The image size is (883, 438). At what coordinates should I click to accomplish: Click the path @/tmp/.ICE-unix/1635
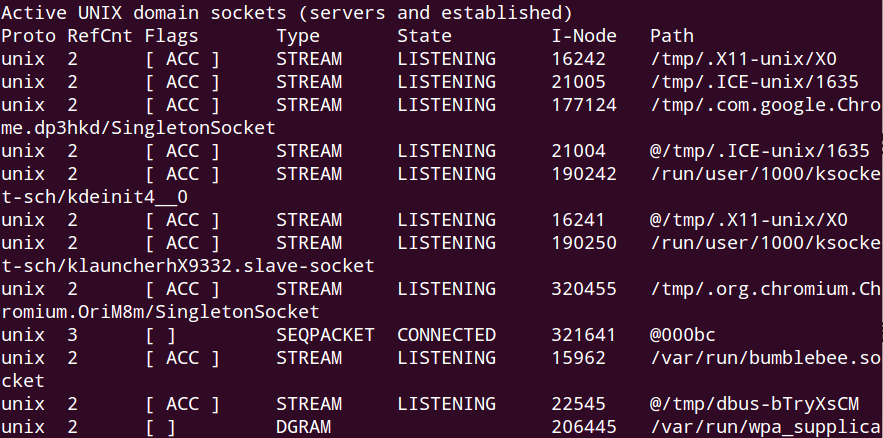760,151
